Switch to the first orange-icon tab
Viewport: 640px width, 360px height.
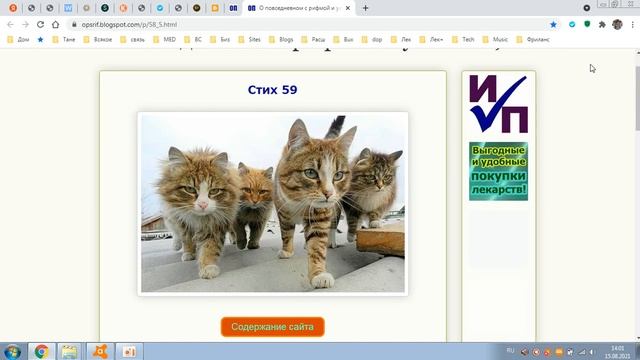pos(13,8)
